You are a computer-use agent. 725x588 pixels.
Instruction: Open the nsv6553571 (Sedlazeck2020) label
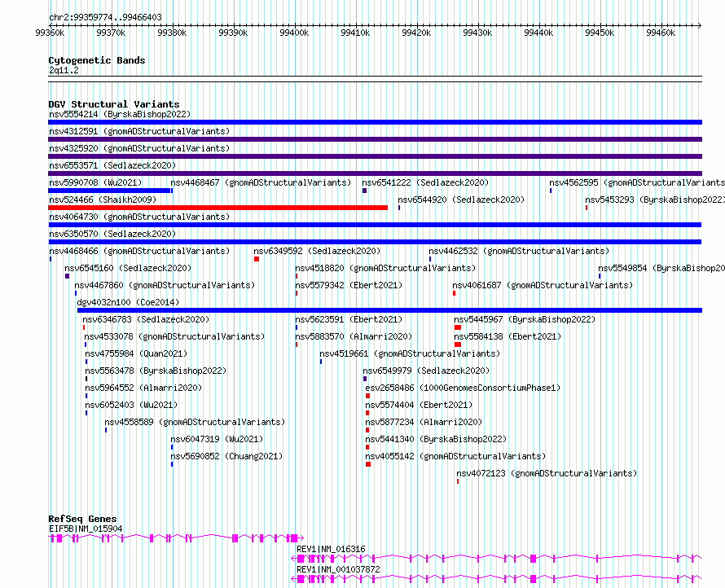click(x=112, y=165)
